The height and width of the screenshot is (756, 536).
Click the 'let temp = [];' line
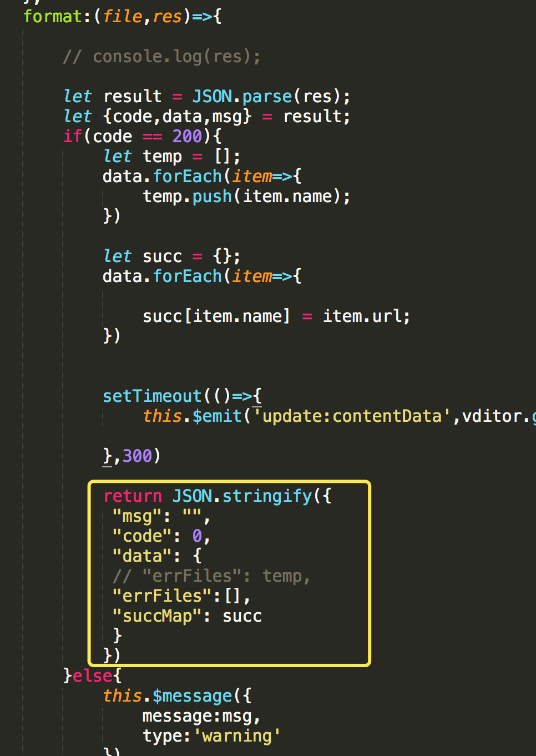click(171, 157)
